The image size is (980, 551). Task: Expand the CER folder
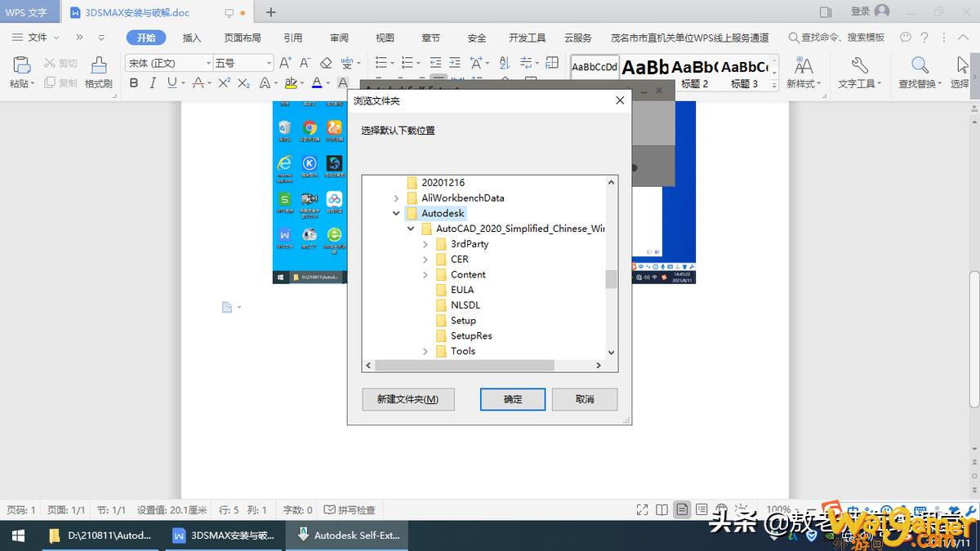[x=425, y=260]
